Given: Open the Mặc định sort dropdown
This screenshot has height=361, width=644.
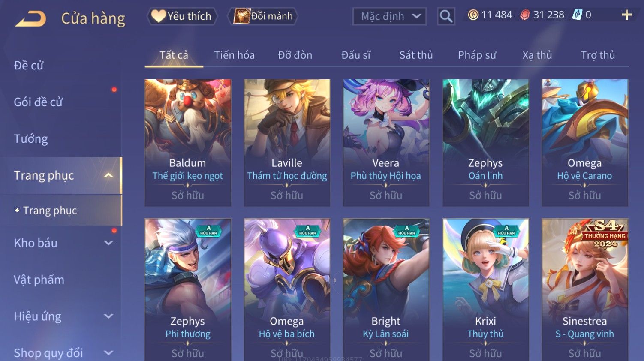Looking at the screenshot, I should (389, 16).
